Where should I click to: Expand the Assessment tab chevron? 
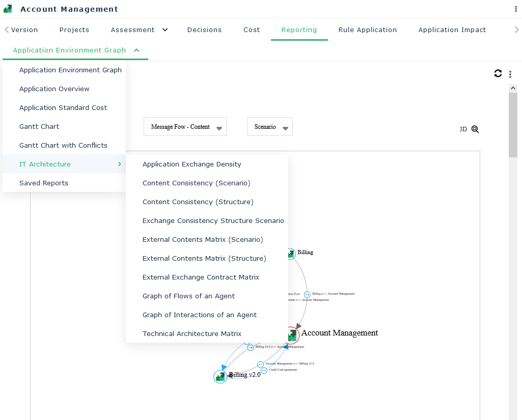point(165,30)
